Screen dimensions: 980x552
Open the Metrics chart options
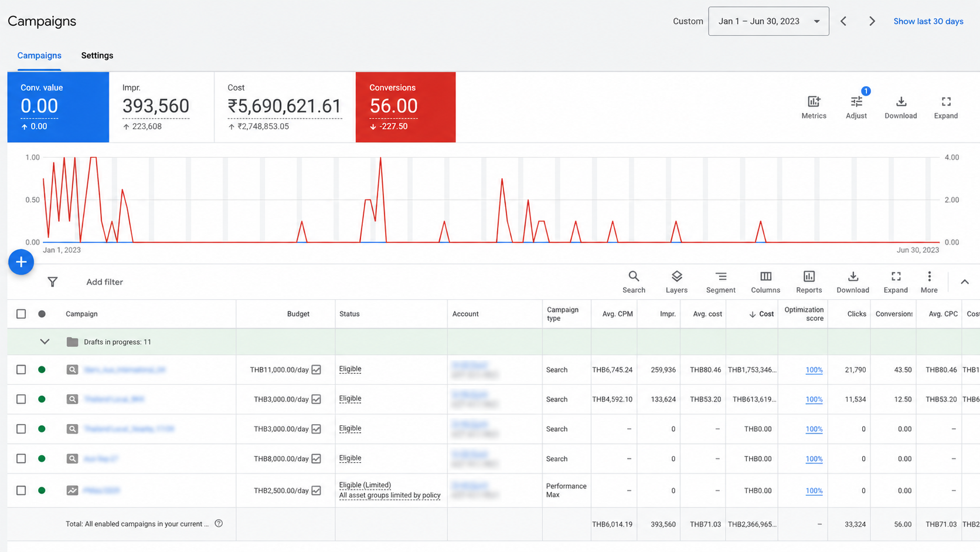814,107
